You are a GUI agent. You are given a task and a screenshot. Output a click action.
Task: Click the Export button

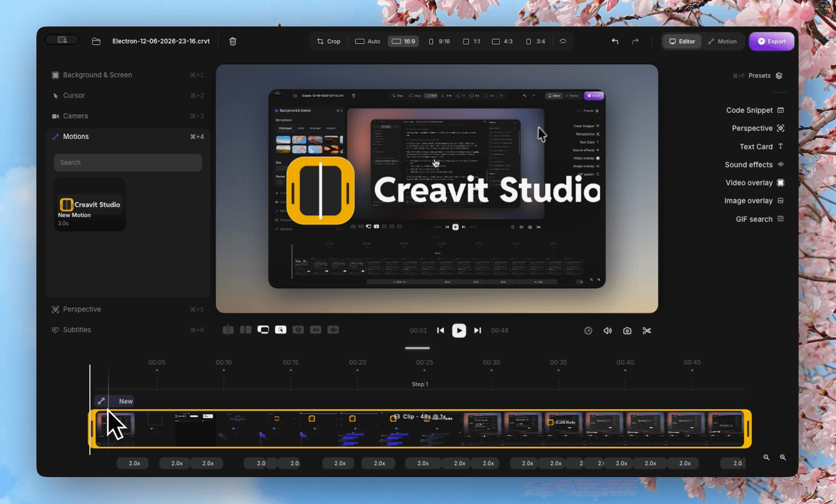click(x=772, y=41)
